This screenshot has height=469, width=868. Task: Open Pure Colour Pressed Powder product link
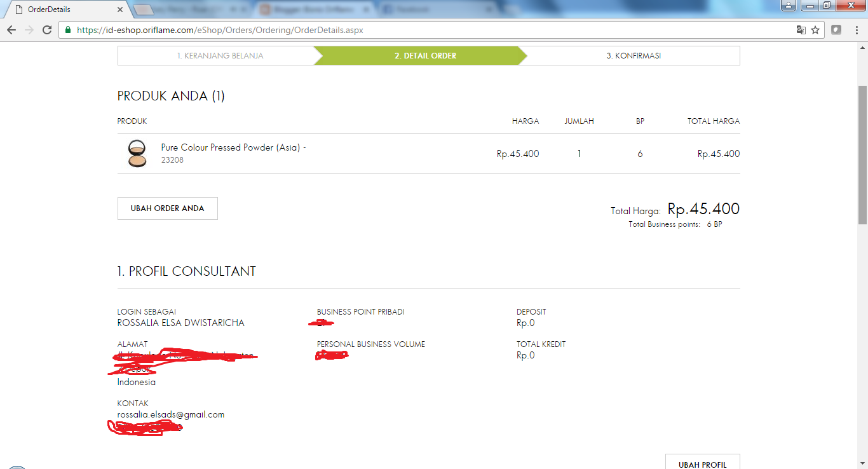[x=234, y=147]
